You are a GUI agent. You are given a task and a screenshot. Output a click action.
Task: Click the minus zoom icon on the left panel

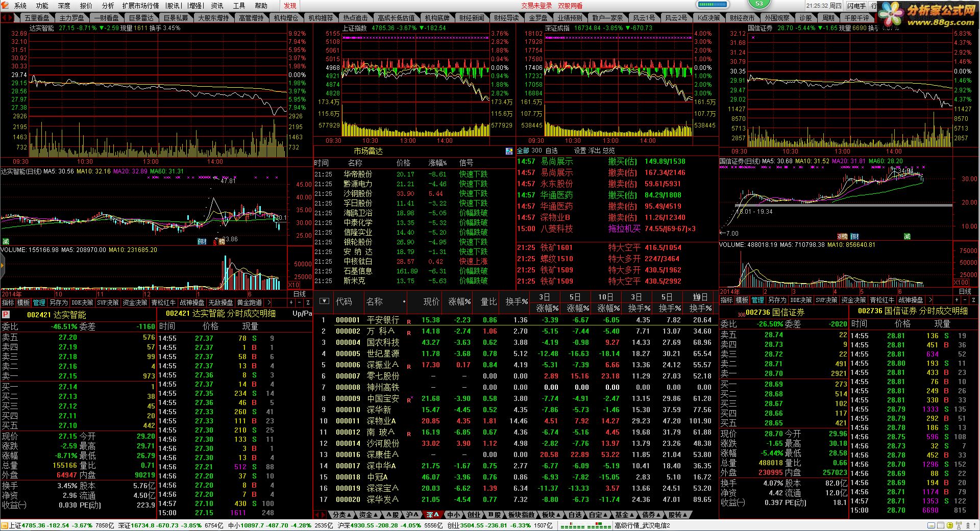pos(300,302)
